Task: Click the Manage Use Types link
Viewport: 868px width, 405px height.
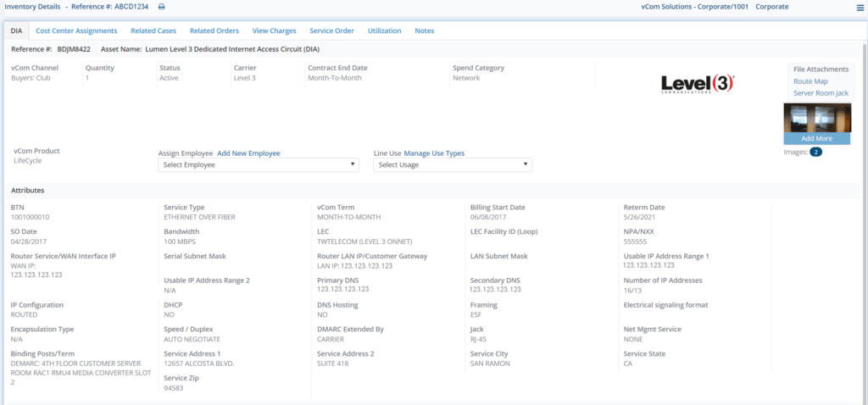Action: coord(434,153)
